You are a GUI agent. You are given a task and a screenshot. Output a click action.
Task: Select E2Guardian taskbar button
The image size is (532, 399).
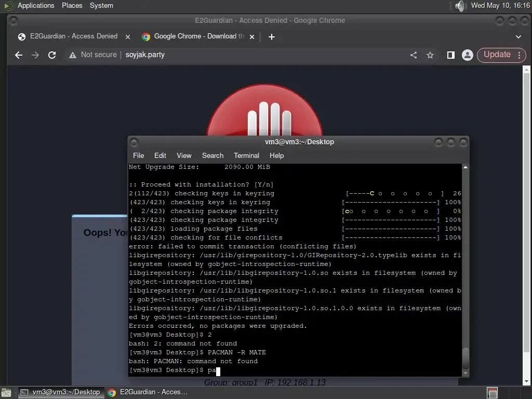(148, 392)
